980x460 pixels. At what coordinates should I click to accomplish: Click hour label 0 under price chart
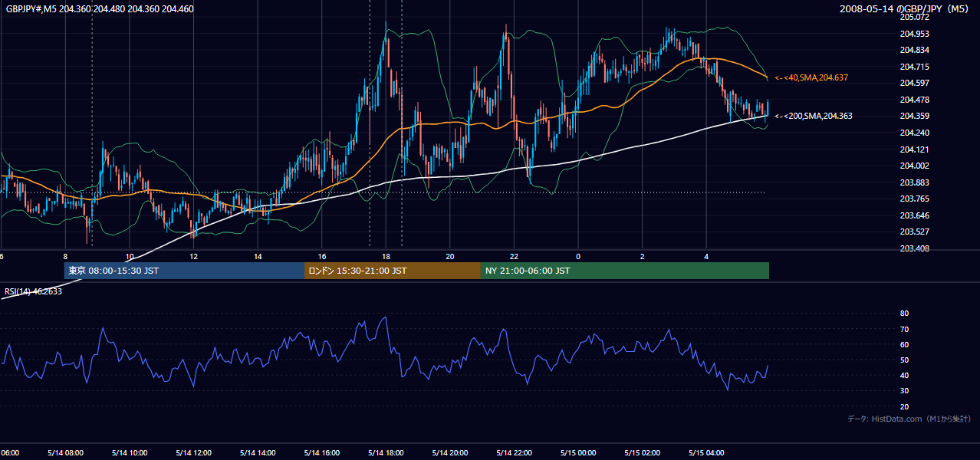[578, 256]
